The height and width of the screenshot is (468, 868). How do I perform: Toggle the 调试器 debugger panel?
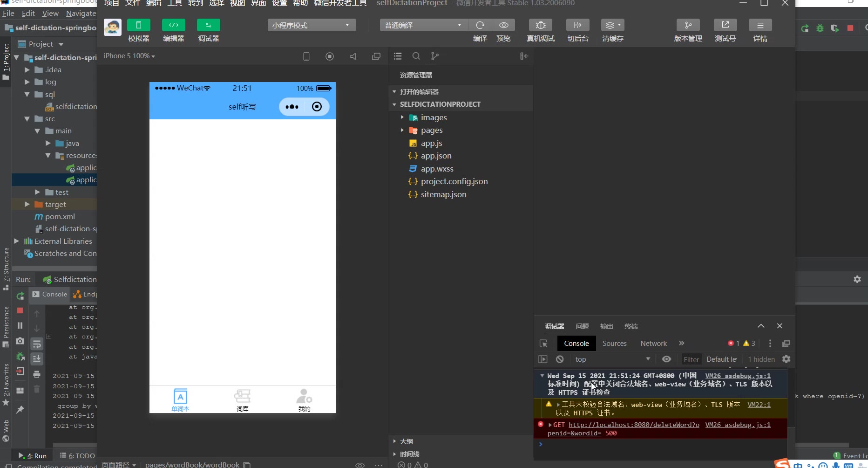point(208,25)
